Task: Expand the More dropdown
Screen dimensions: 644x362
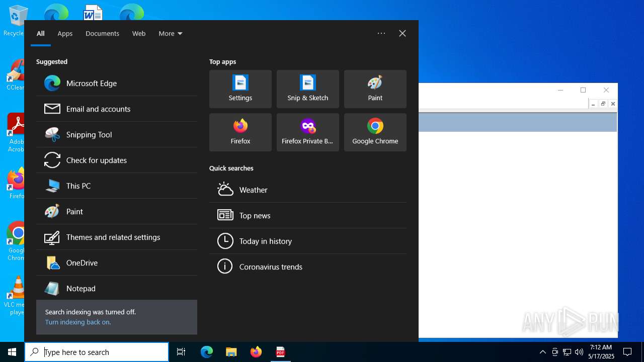Action: click(171, 34)
